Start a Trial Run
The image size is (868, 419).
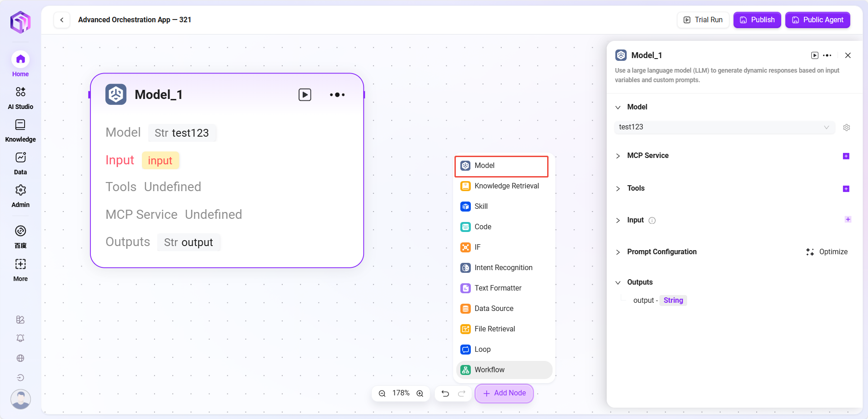(x=703, y=20)
